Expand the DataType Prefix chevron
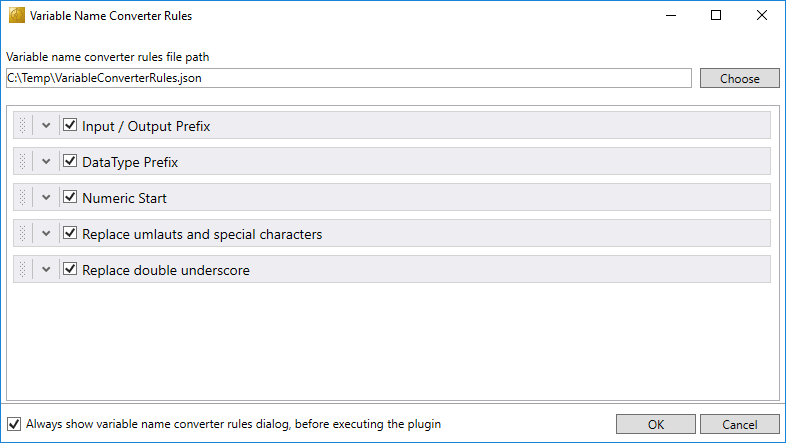 pos(46,161)
